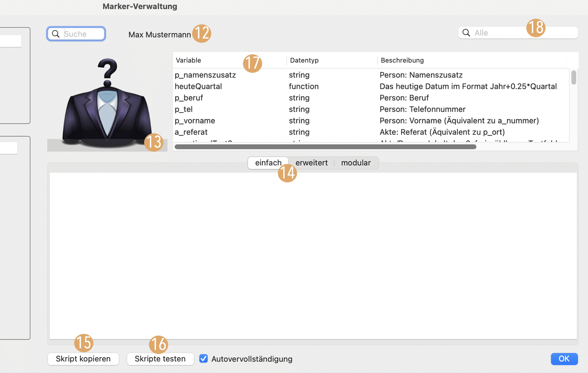The width and height of the screenshot is (588, 373).
Task: Click the vertical scrollbar of the variable table
Action: [574, 77]
